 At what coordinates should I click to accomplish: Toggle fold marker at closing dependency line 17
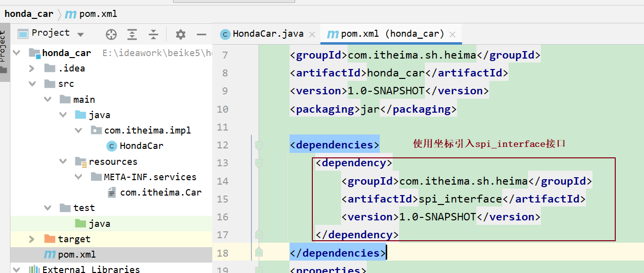pos(258,234)
